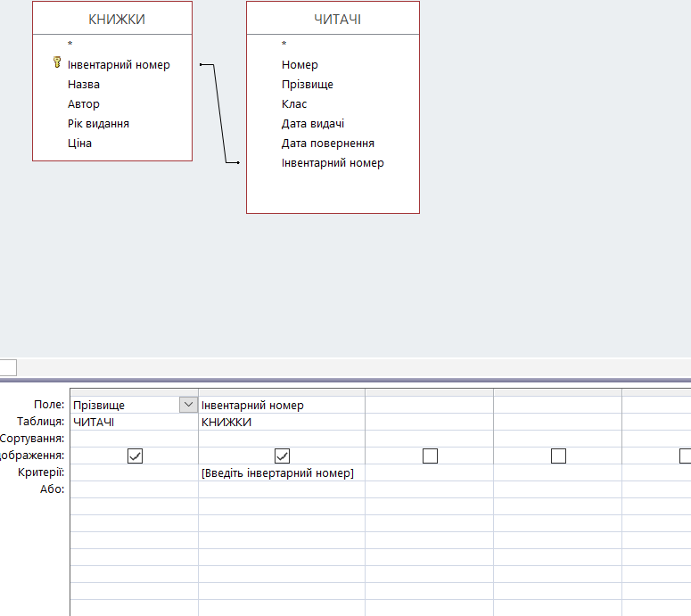The height and width of the screenshot is (616, 691).
Task: Select Інвентарний номер in the ЧИТАЧІ table
Action: 333,163
